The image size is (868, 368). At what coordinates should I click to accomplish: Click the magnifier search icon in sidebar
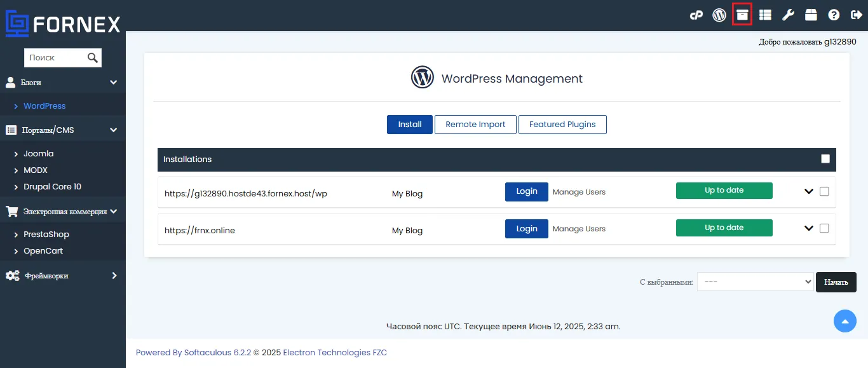click(x=93, y=58)
